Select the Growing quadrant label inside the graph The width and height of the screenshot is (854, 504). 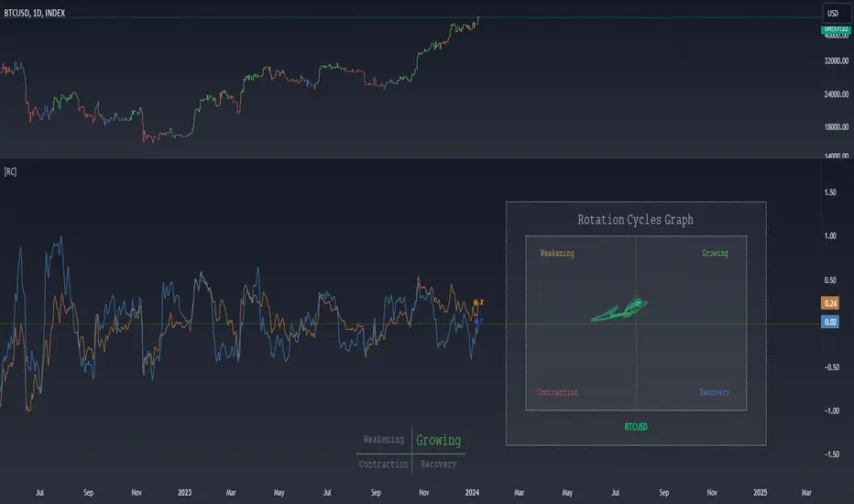point(715,253)
